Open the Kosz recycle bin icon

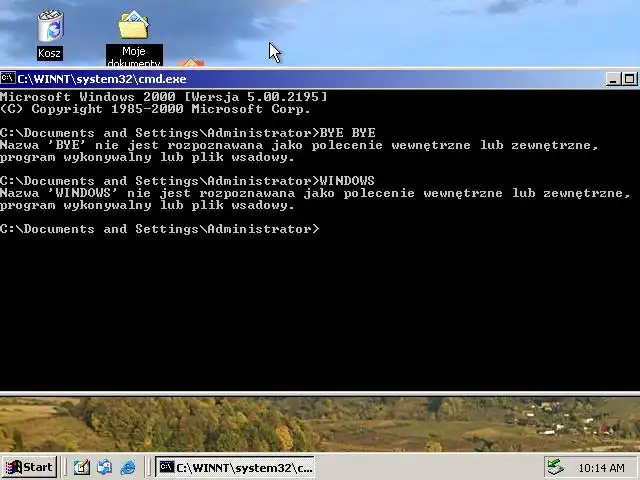51,26
